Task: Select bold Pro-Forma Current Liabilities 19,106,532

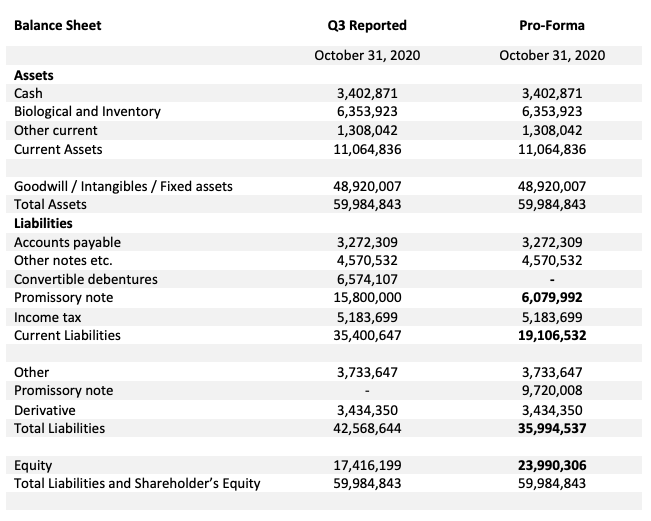Action: 552,335
